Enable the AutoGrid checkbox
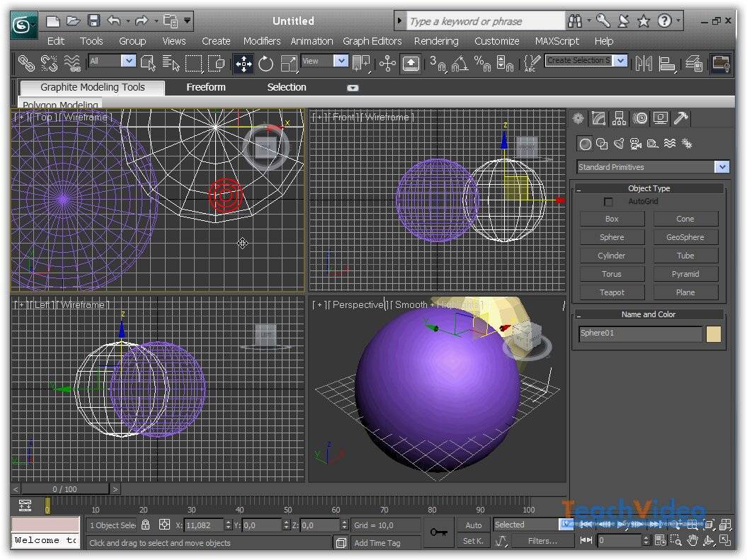This screenshot has width=747, height=560. click(x=608, y=202)
